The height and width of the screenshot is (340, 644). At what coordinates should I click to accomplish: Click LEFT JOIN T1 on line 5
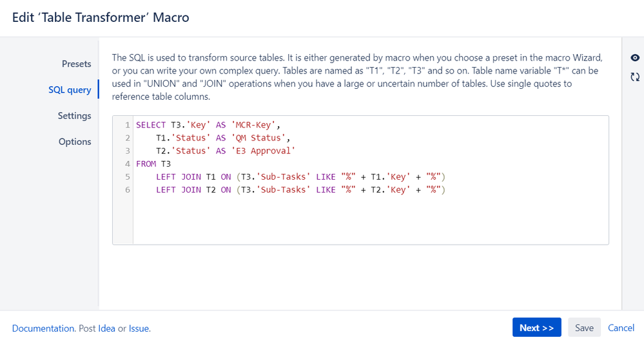point(186,177)
